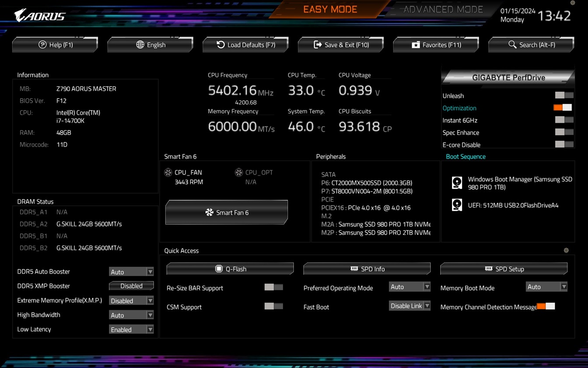Click the Load Defaults reset arrow icon
The width and height of the screenshot is (588, 368).
221,45
